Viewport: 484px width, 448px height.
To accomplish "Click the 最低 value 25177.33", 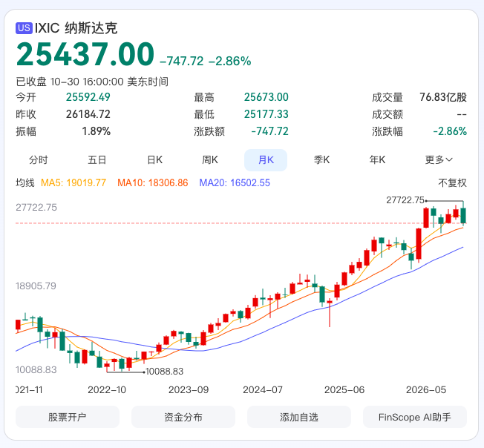I will tap(266, 114).
